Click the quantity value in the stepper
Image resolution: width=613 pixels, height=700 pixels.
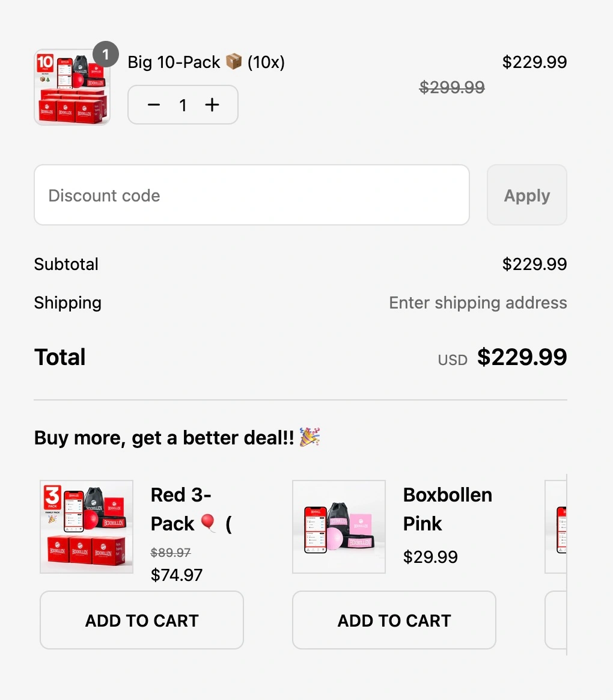click(x=183, y=106)
